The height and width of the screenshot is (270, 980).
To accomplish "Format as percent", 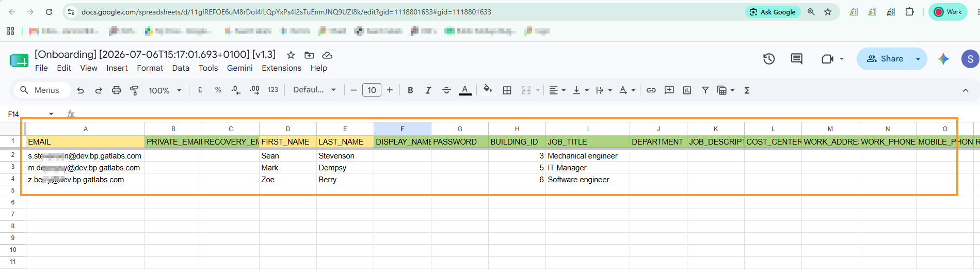I will 218,90.
